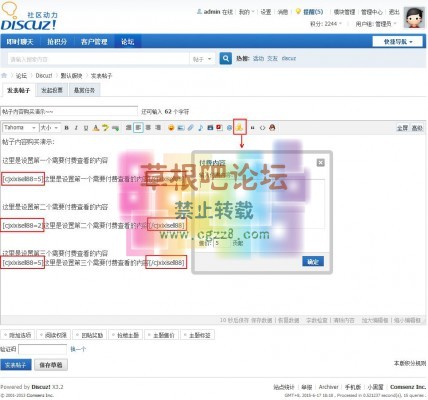The height and width of the screenshot is (400, 428).
Task: Go to the home breadcrumb icon
Action: tap(4, 75)
